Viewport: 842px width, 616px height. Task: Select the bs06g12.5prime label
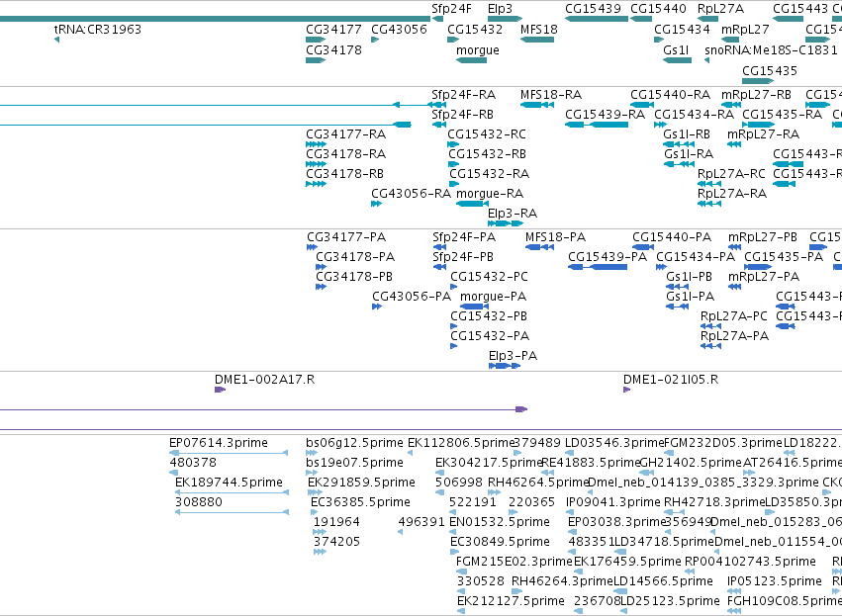tap(354, 443)
